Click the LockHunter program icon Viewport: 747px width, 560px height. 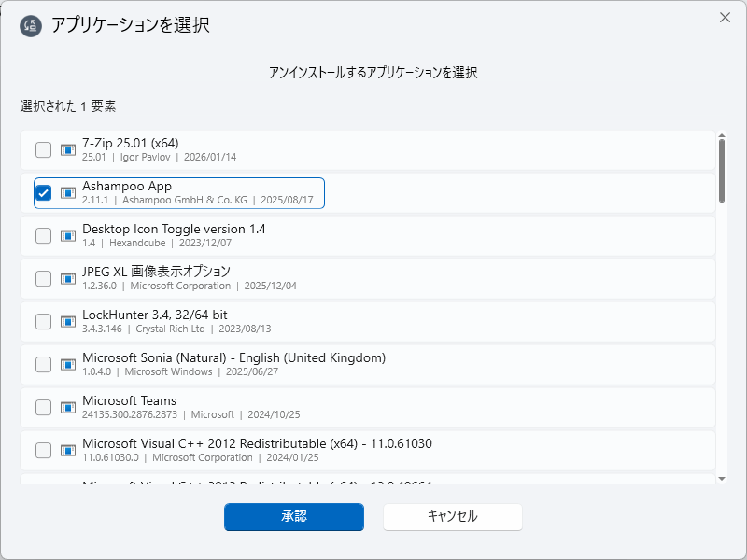pos(67,322)
